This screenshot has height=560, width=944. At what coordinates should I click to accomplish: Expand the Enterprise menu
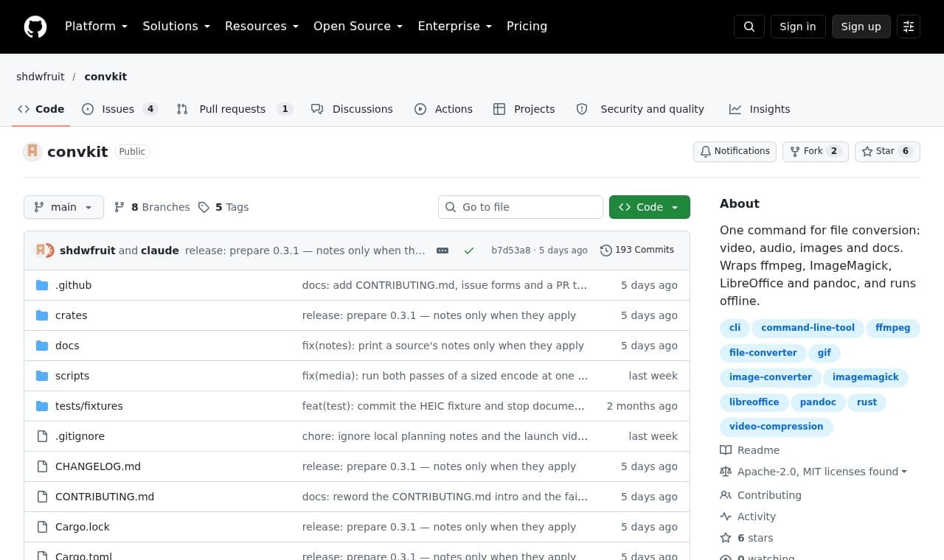pos(455,27)
